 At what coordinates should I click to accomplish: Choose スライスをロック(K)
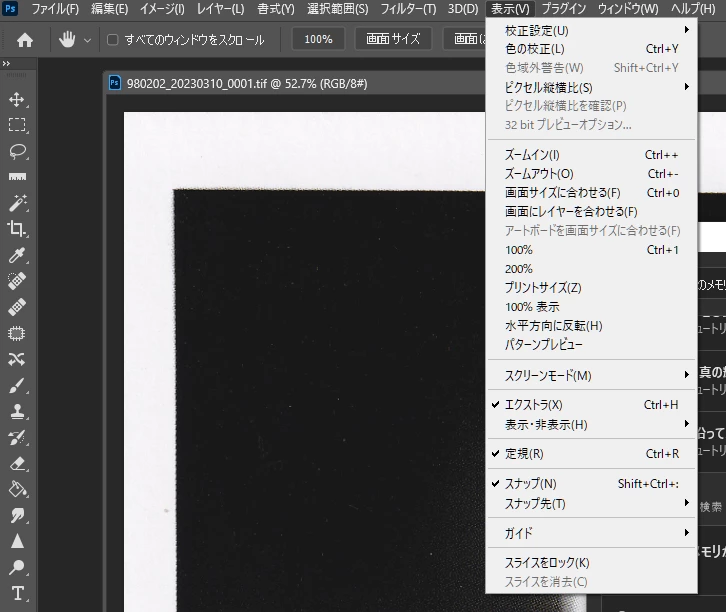(x=591, y=563)
